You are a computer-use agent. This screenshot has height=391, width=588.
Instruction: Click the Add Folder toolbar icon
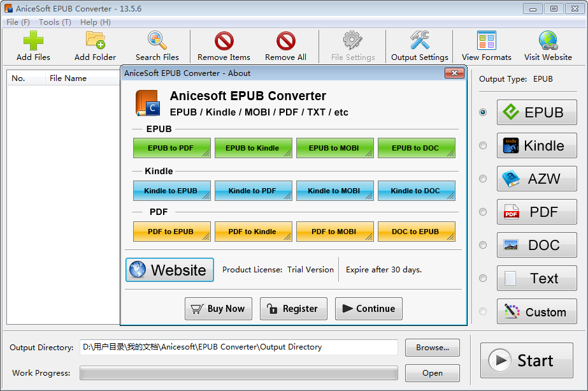tap(96, 41)
